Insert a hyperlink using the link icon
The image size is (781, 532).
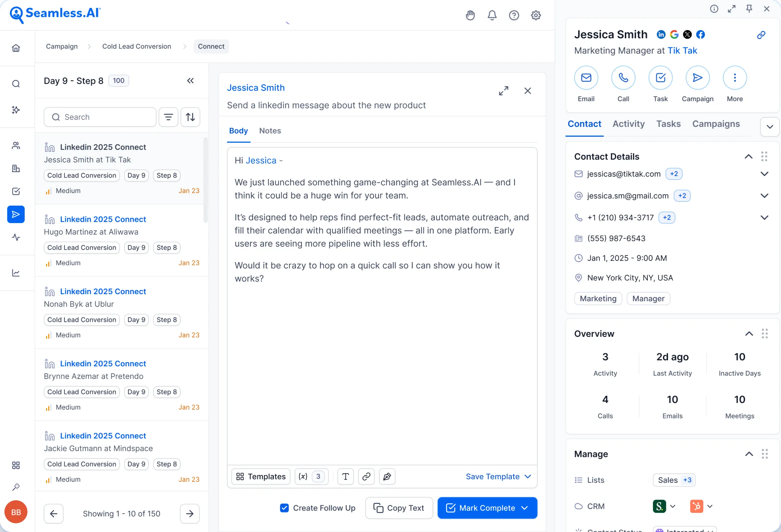[366, 476]
